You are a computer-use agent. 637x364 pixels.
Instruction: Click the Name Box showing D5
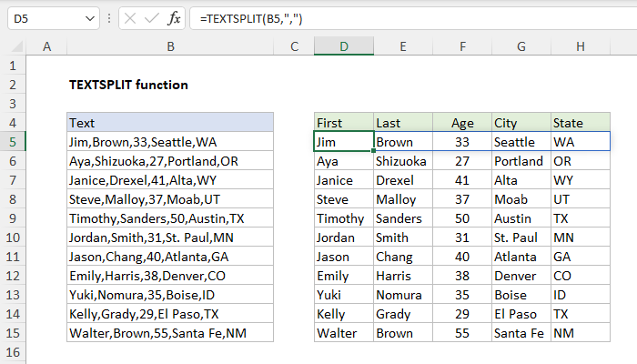[53, 19]
